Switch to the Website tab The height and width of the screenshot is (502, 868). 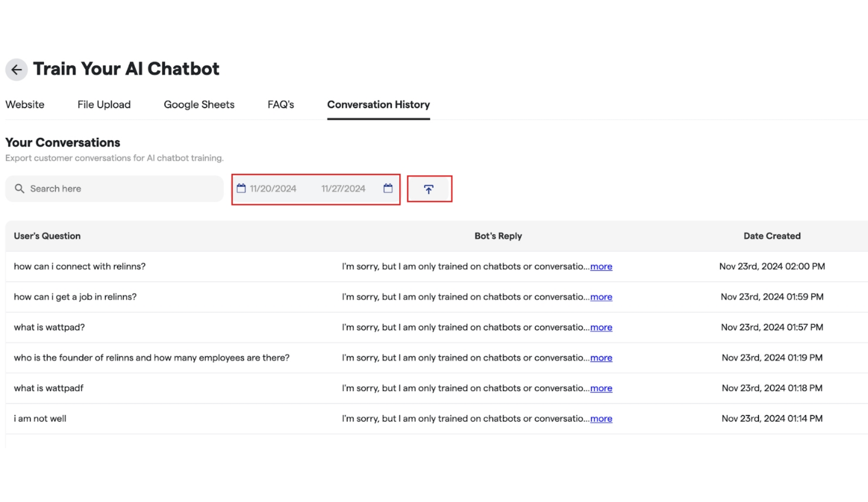pyautogui.click(x=25, y=105)
